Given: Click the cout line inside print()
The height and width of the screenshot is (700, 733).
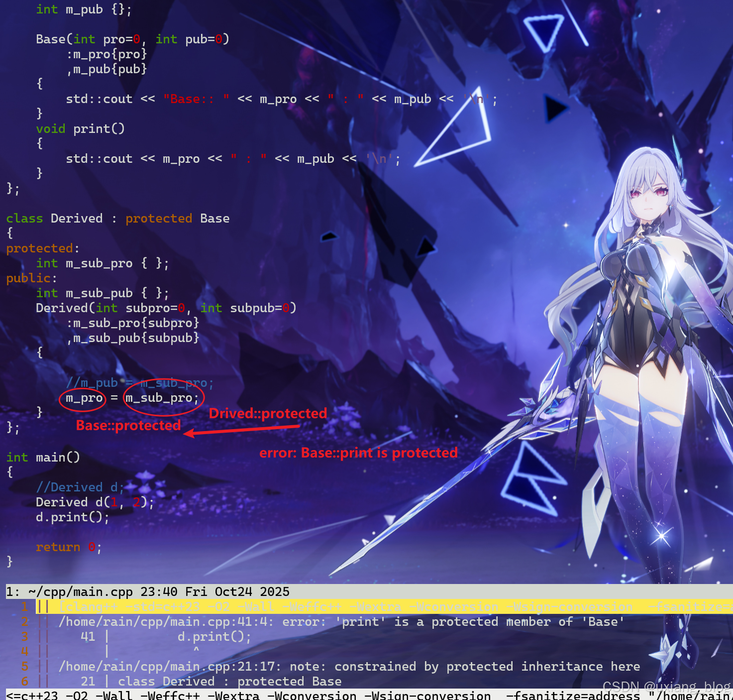Looking at the screenshot, I should pyautogui.click(x=233, y=159).
